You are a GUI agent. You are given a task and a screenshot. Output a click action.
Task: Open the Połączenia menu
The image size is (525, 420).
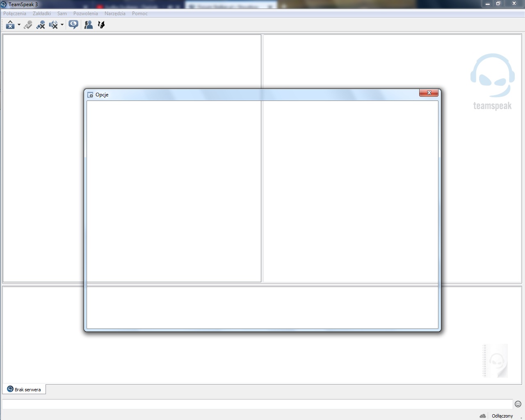(15, 14)
